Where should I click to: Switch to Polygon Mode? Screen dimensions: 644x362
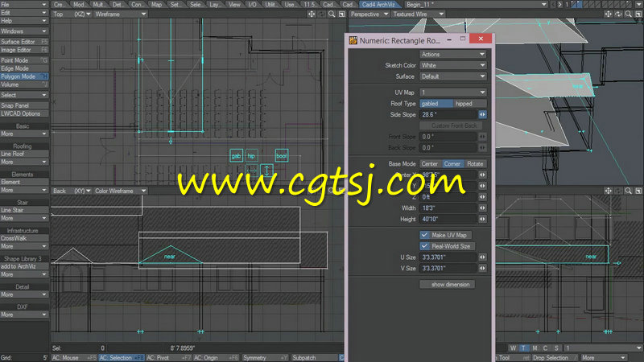point(24,76)
